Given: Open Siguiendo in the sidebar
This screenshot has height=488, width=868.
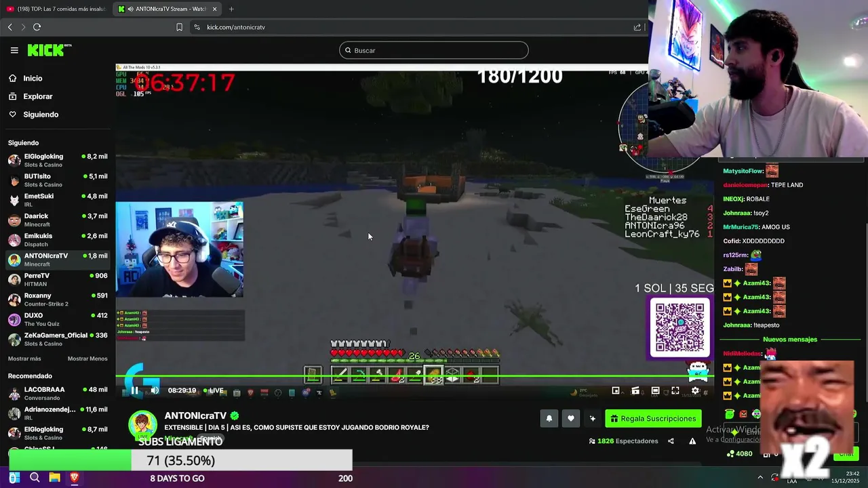Looking at the screenshot, I should [x=41, y=115].
